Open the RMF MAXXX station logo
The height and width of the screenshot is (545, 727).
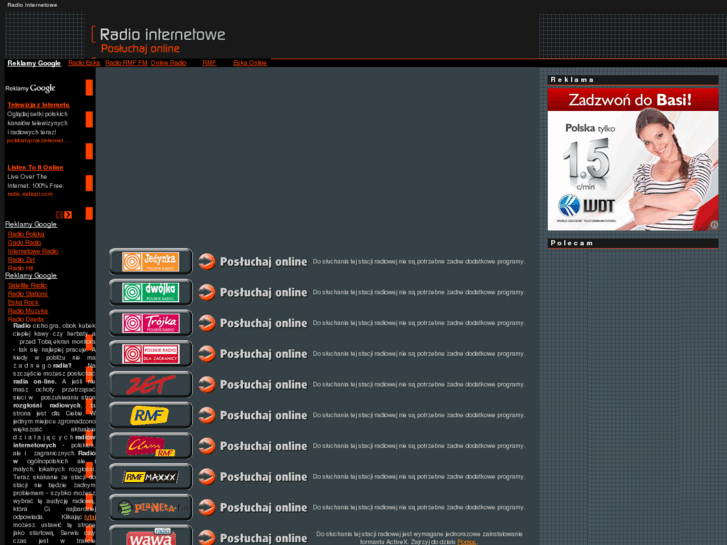(x=151, y=476)
